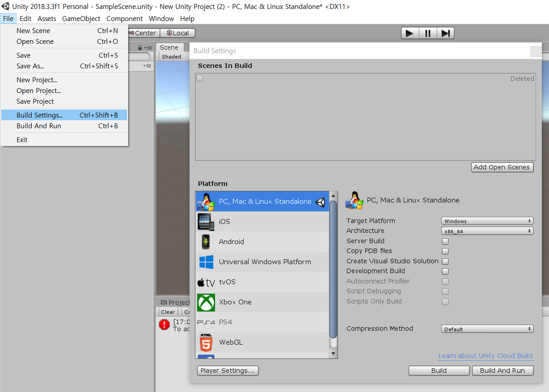Click the platform header icon in settings pane
549x392 pixels.
(355, 200)
